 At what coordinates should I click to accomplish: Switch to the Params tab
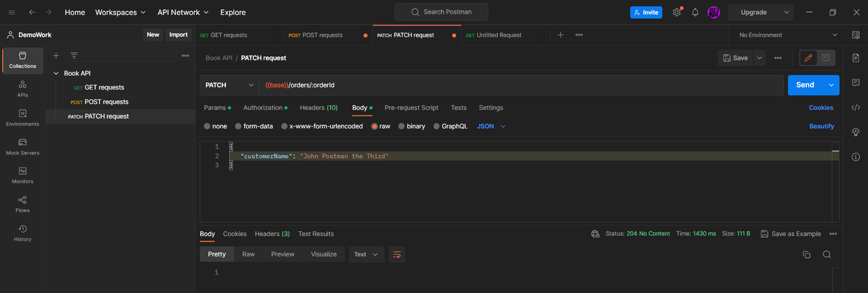[217, 108]
